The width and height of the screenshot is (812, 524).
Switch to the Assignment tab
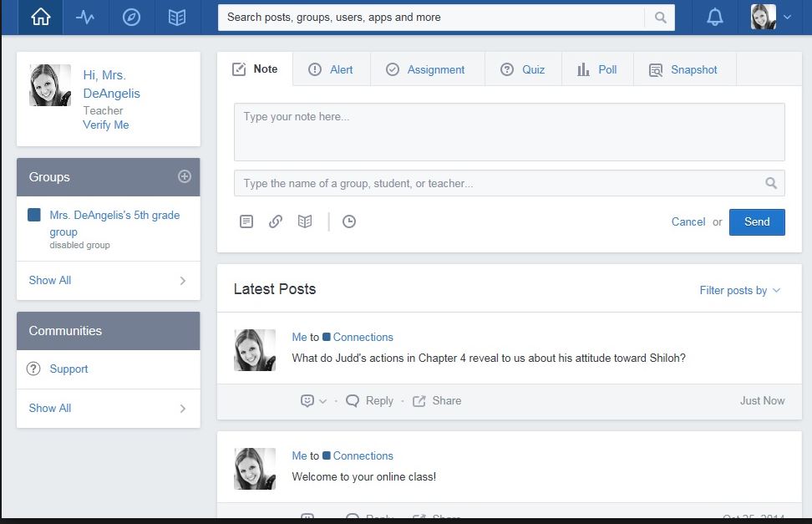click(425, 69)
